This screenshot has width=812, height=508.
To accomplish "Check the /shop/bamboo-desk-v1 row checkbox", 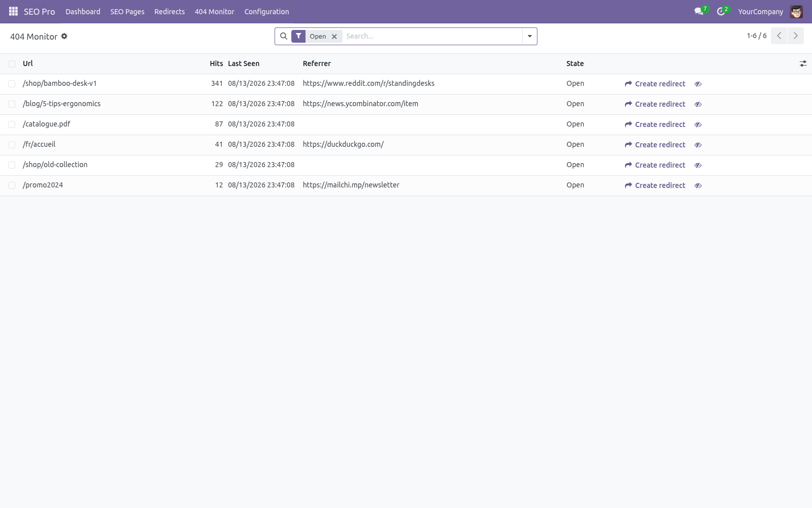I will click(x=12, y=84).
